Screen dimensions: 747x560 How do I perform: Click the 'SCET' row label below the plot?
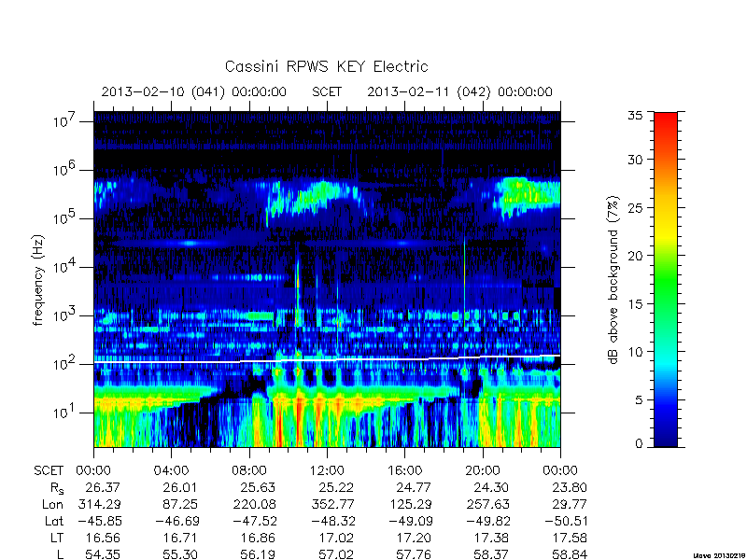pyautogui.click(x=49, y=471)
